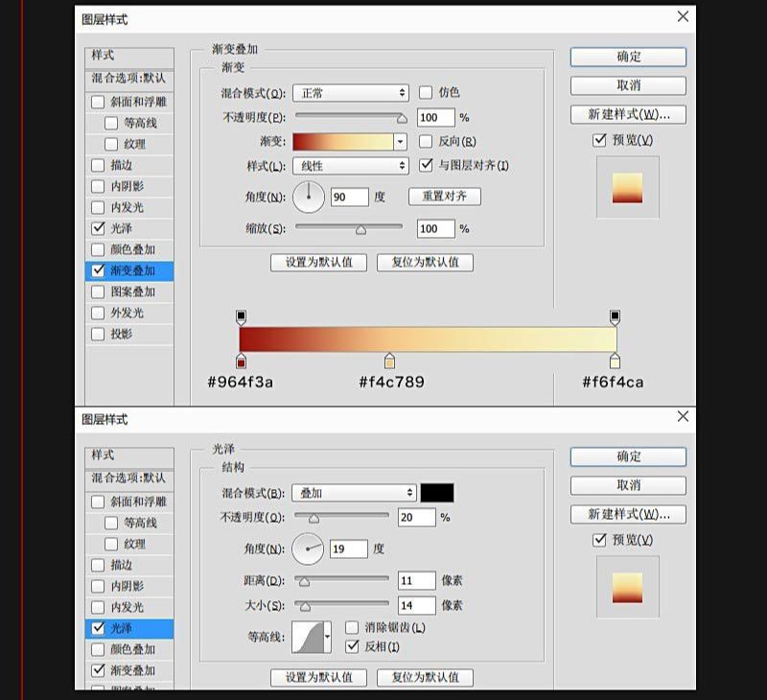Viewport: 767px width, 700px height.
Task: Uncheck the 反相 checkbox
Action: 352,646
